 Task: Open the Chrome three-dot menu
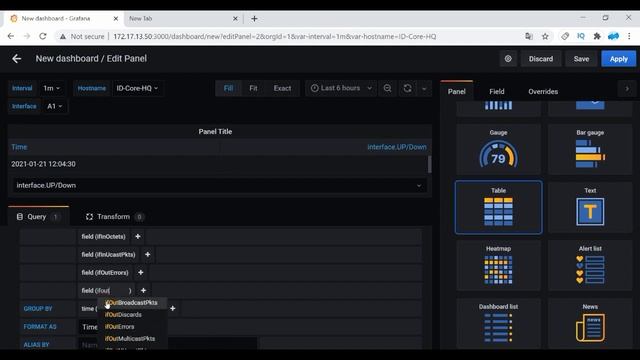pyautogui.click(x=629, y=36)
